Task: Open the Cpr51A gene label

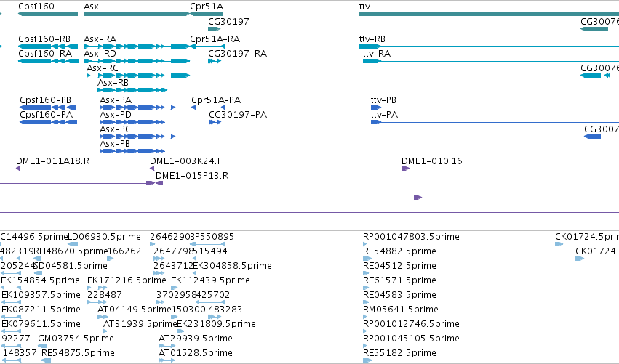Action: click(207, 7)
